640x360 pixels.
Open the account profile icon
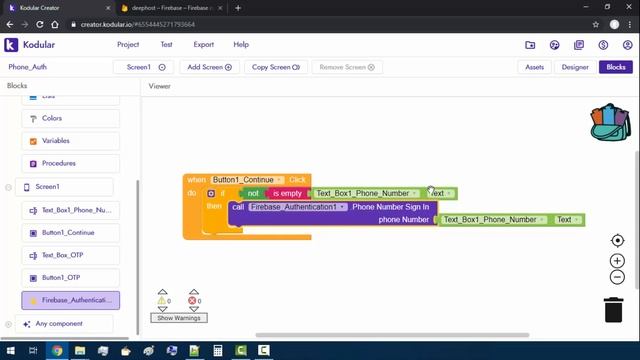pos(627,45)
